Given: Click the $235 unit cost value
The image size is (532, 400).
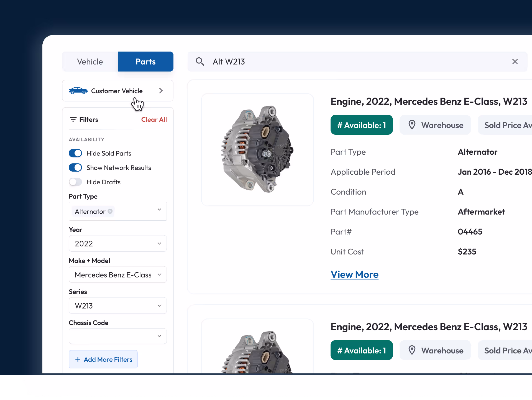Looking at the screenshot, I should tap(467, 252).
